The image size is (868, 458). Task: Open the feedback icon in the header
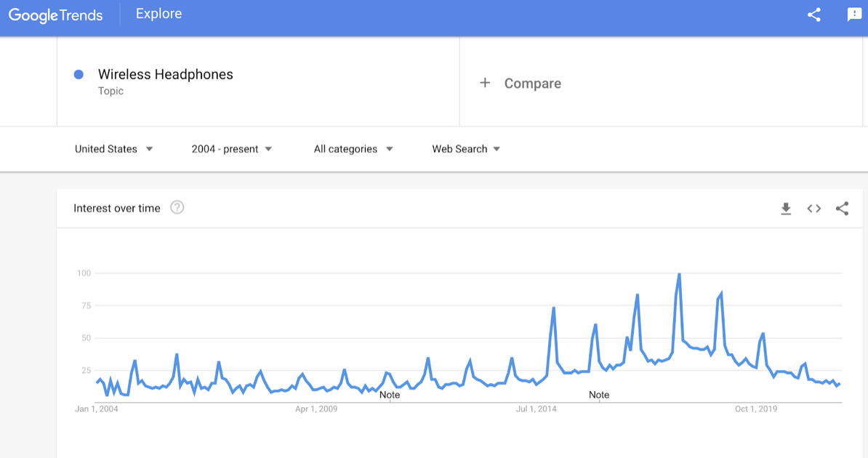coord(854,15)
